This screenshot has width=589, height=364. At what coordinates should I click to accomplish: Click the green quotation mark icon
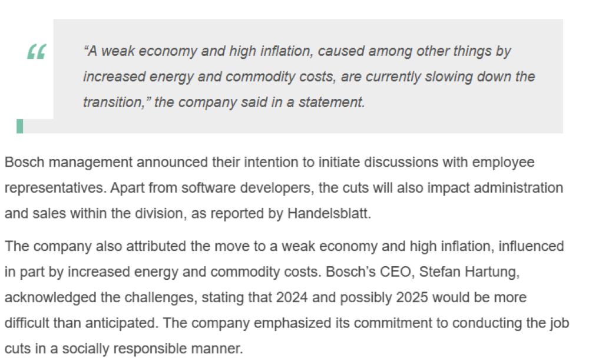37,51
